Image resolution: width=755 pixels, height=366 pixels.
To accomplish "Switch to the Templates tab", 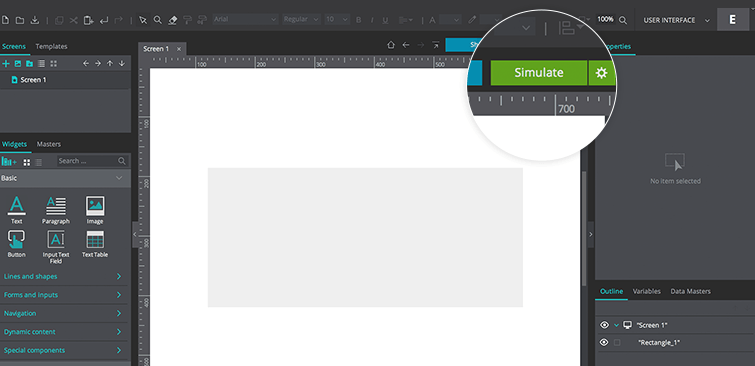I will coord(52,47).
